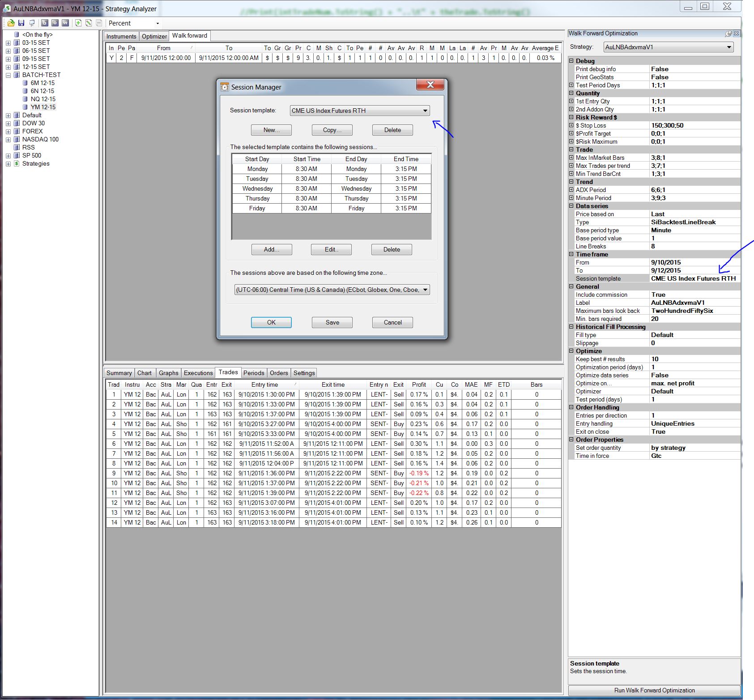Collapse the Debug property section

click(x=571, y=61)
